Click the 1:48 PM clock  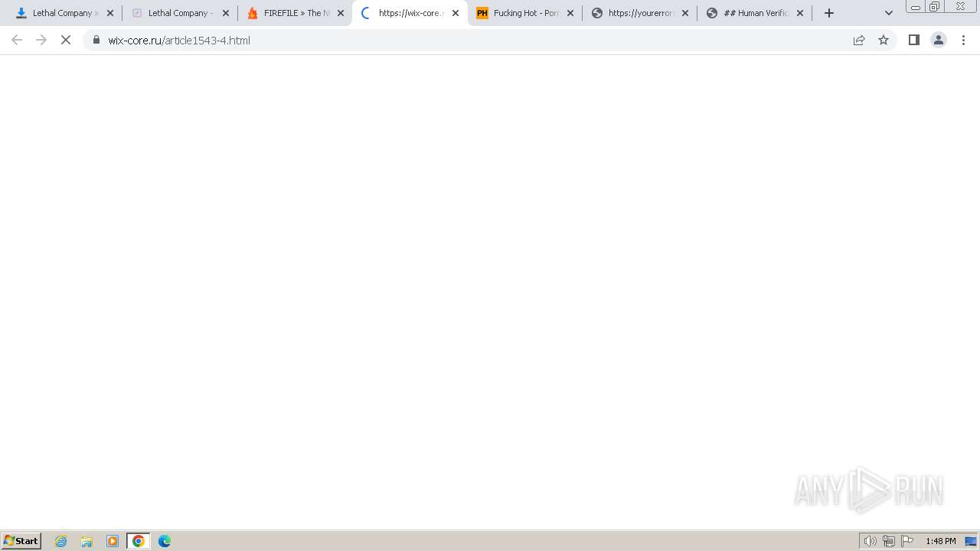(x=940, y=541)
